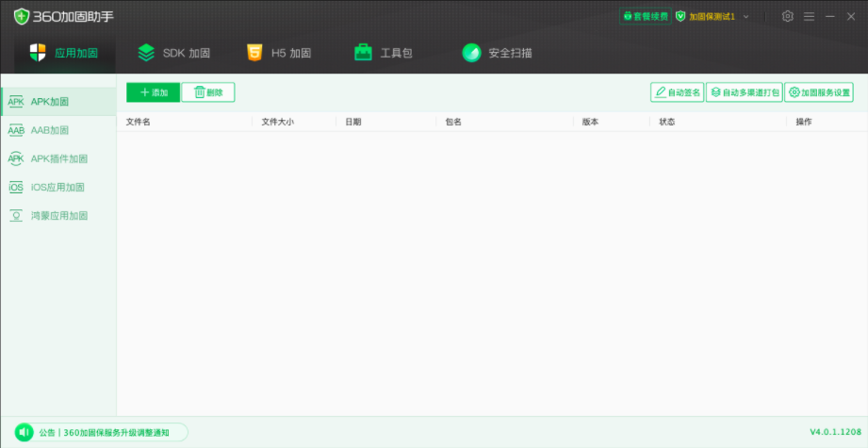
Task: Click the 安全扫描 green circle icon
Action: (471, 53)
